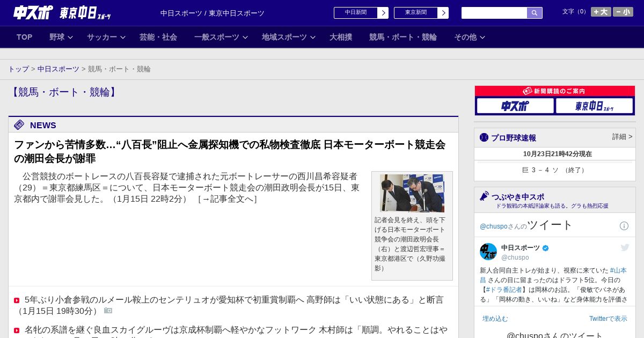Click the 中日スポーツ breadcrumb link
This screenshot has width=644, height=338.
click(58, 69)
